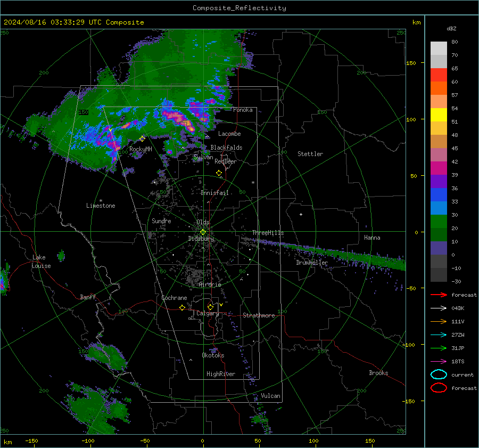Click the Stettler city label
The height and width of the screenshot is (448, 479).
pos(310,154)
